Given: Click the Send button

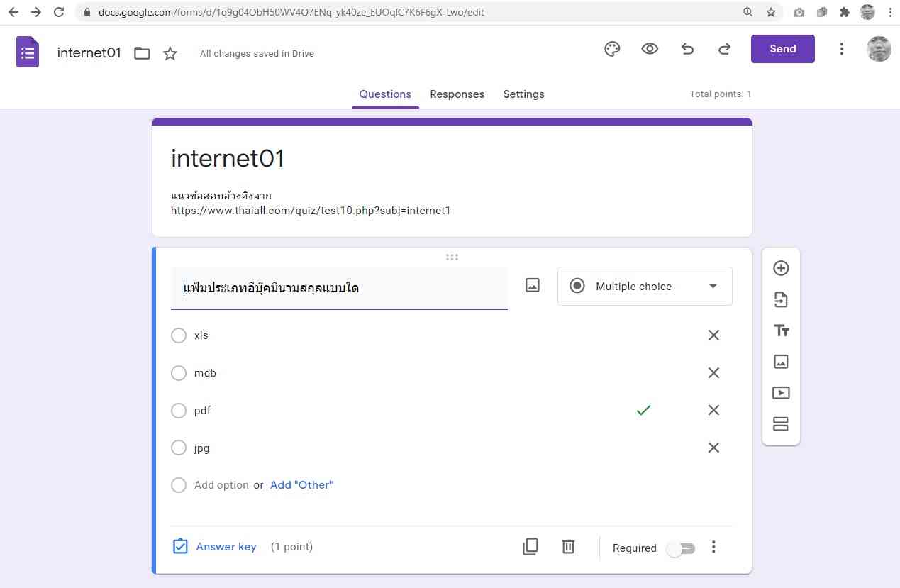Looking at the screenshot, I should point(782,49).
